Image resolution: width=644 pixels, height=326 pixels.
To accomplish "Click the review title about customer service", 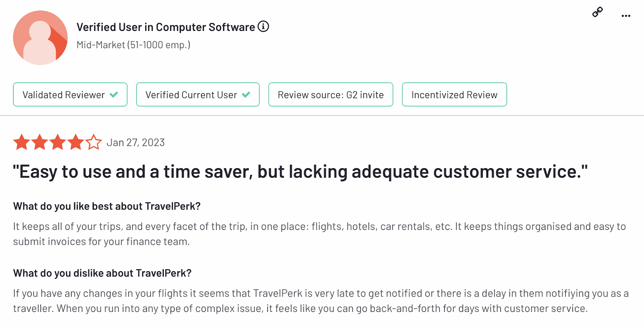I will pos(300,172).
